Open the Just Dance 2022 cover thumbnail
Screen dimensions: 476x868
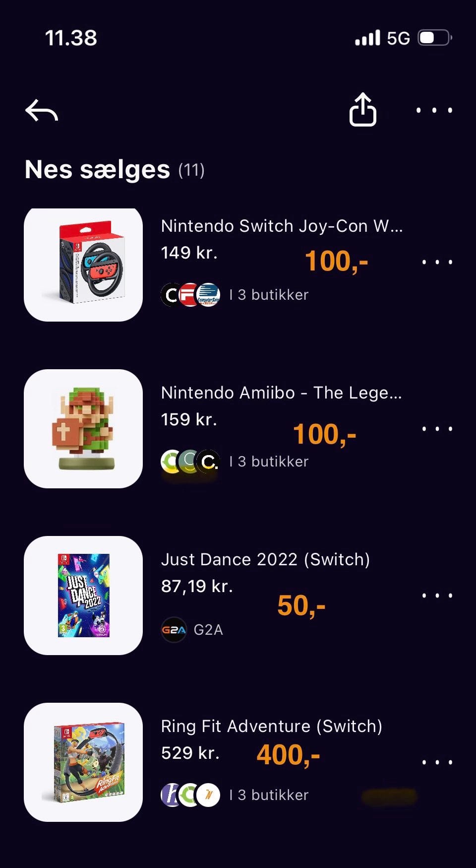pyautogui.click(x=83, y=596)
